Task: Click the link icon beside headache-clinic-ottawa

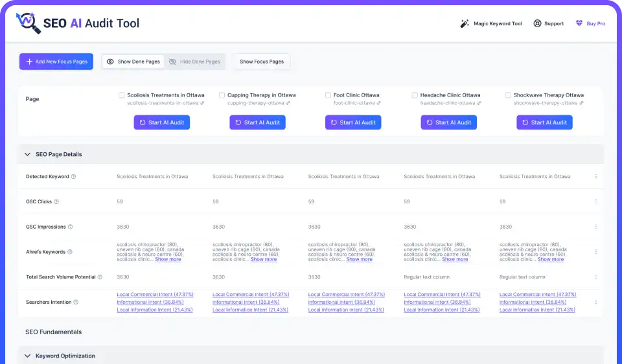Action: (x=479, y=103)
